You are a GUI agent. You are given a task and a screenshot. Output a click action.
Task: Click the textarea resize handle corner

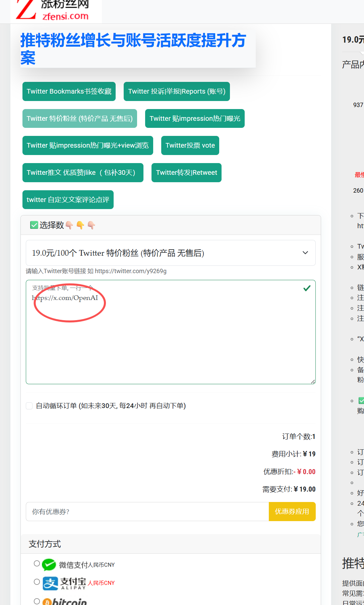313,381
